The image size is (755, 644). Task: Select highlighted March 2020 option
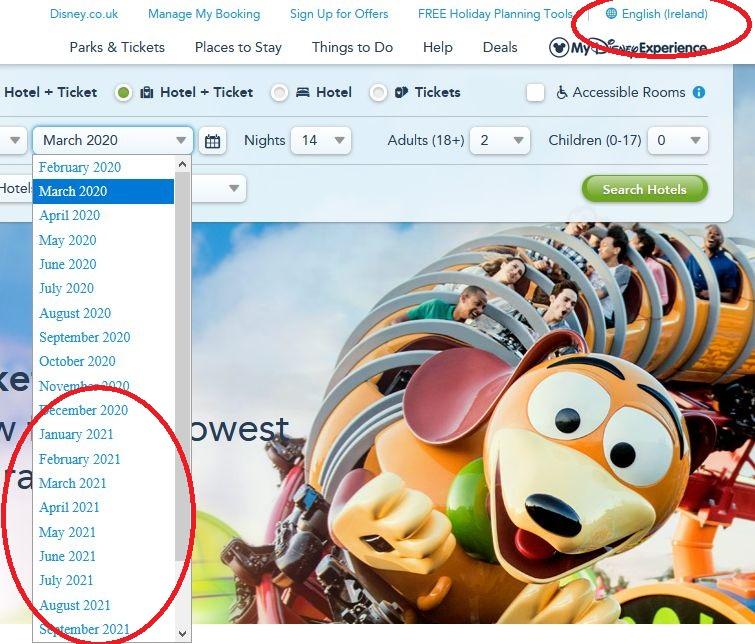[103, 191]
